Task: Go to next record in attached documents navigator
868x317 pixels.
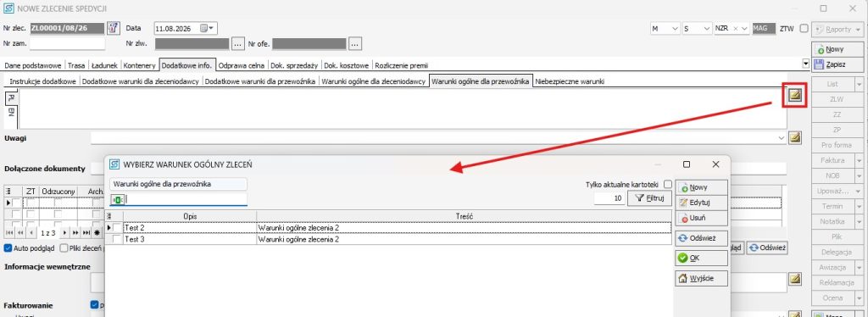Action: click(64, 233)
